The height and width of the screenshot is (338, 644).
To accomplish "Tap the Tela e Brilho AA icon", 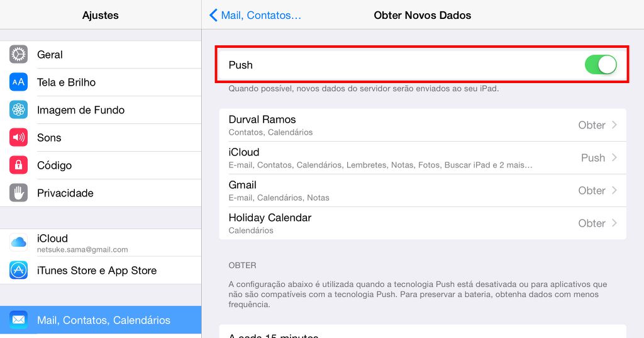I will tap(18, 82).
